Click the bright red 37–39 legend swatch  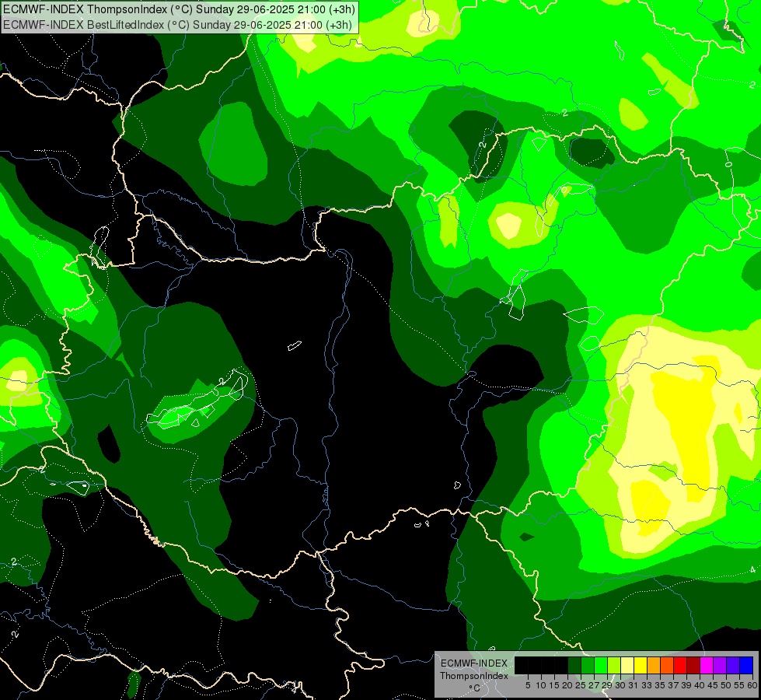(680, 665)
